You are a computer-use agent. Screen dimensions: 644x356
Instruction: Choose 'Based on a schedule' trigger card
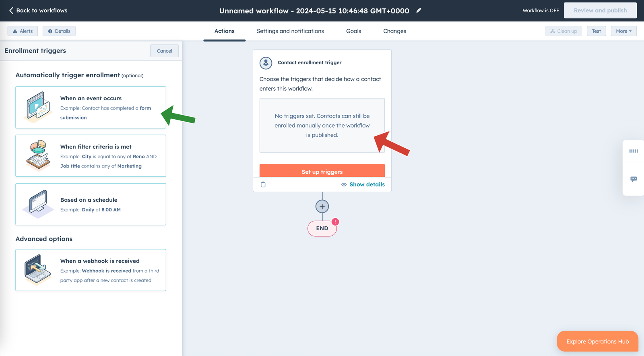91,204
